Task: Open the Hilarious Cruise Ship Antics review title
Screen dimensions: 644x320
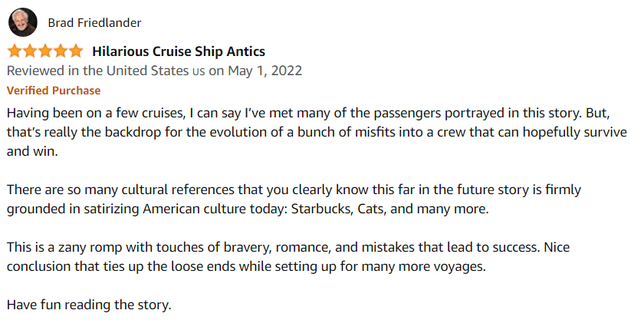Action: pos(179,51)
